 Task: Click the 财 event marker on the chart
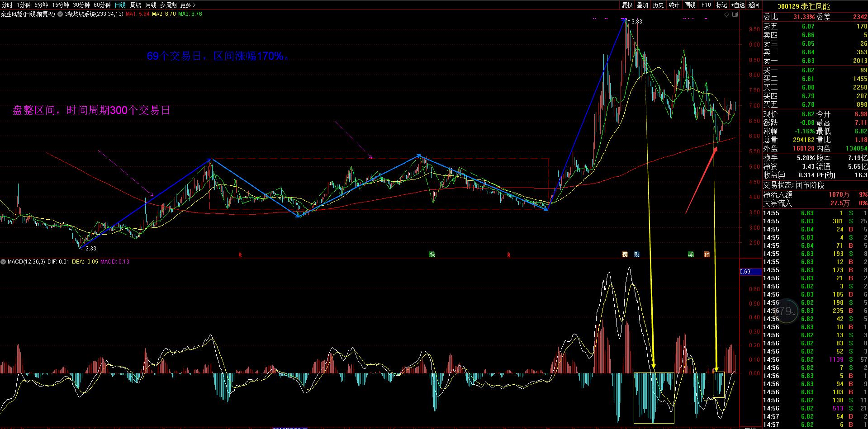[x=637, y=255]
